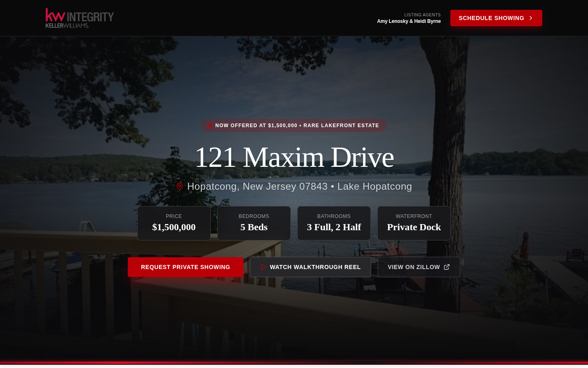
Task: Click the chevron arrow on Schedule Showing
Action: click(x=531, y=18)
